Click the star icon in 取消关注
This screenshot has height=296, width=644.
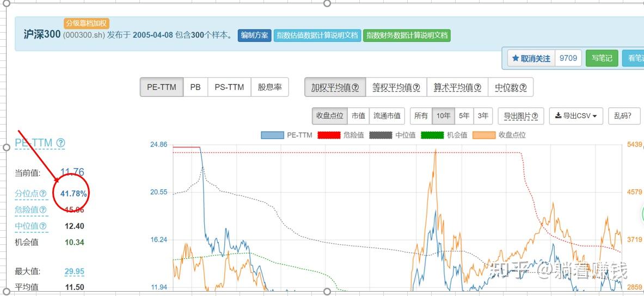tap(516, 58)
